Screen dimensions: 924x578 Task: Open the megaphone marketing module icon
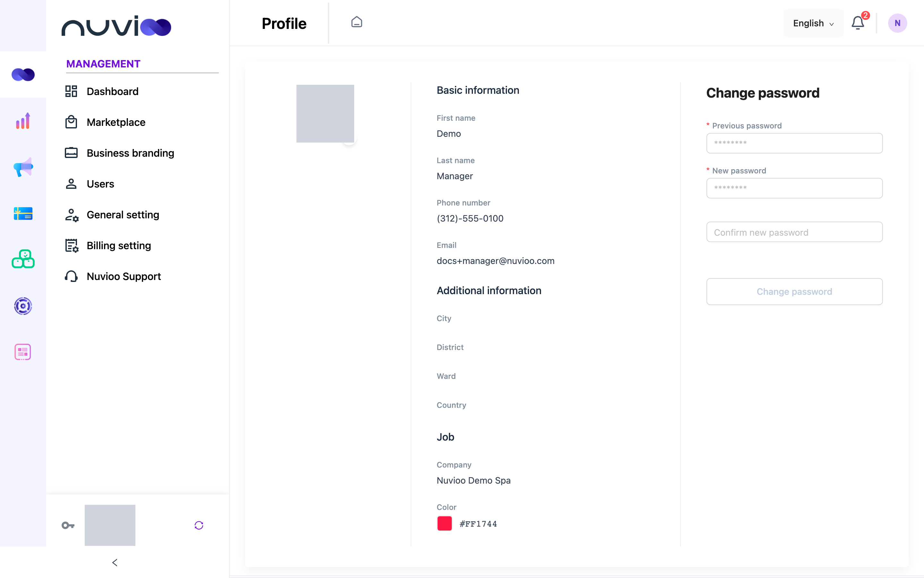coord(23,167)
